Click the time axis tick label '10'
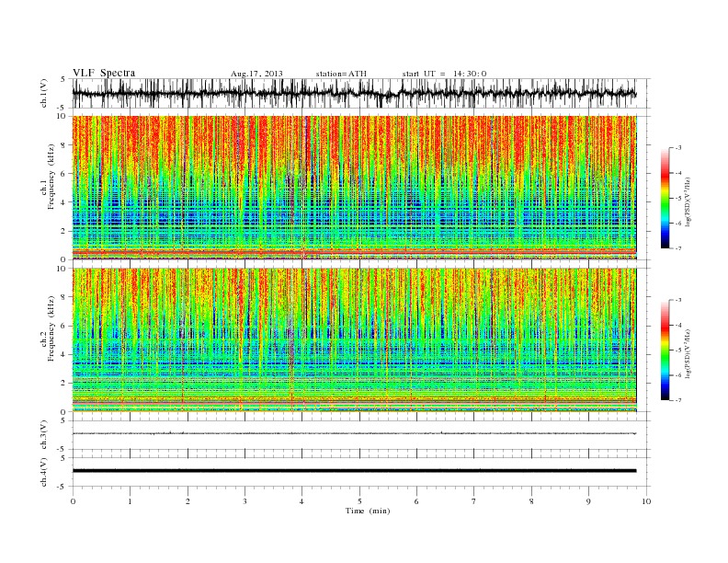 646,501
